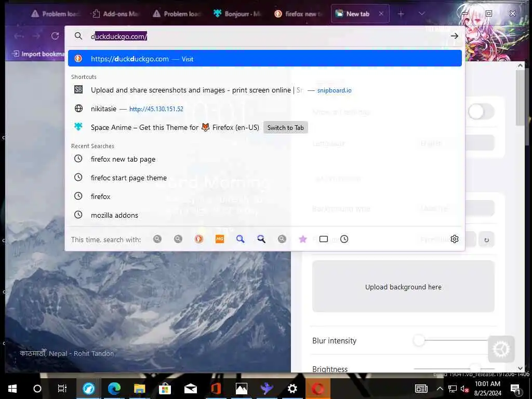Switch to the firefox new tab search tab
This screenshot has height=399, width=532.
pyautogui.click(x=298, y=14)
